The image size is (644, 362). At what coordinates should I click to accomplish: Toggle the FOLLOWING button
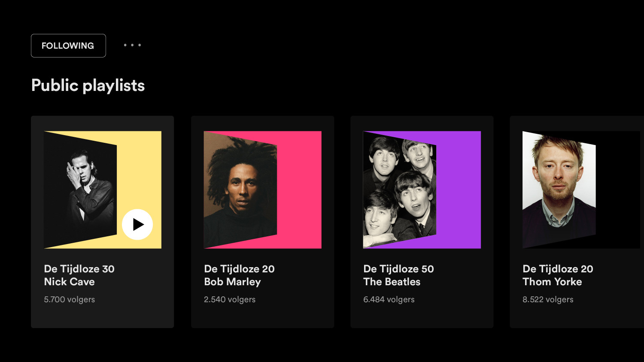68,45
